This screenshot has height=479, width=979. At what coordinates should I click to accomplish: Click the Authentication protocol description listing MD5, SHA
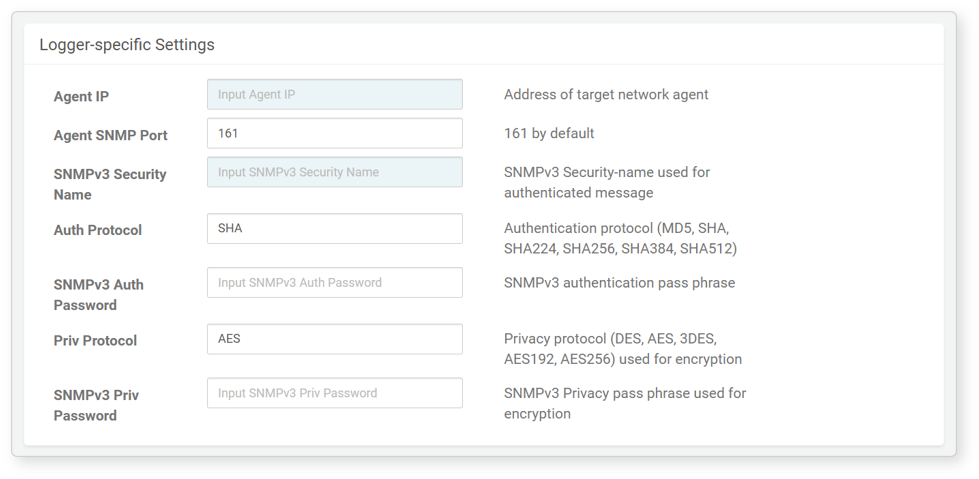pos(621,239)
